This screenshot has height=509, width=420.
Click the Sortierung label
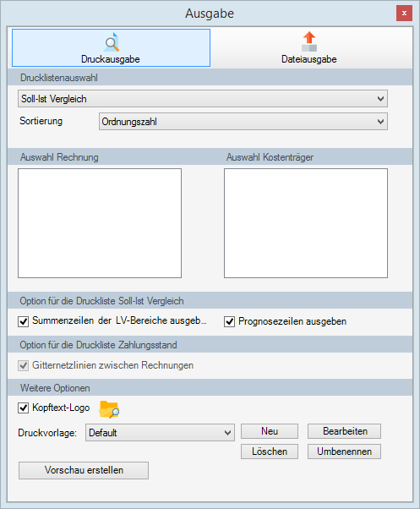click(x=41, y=121)
